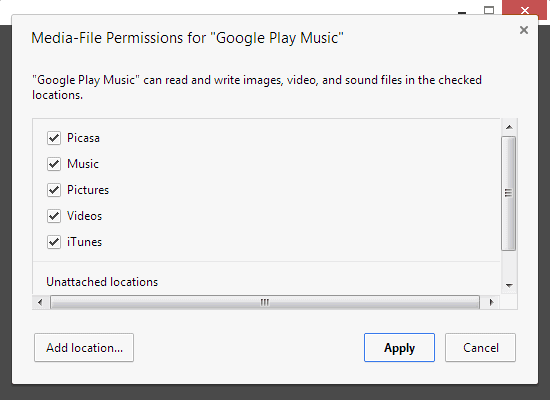Click the vertical scrollbar up arrow
Viewport: 550px width, 400px height.
point(509,127)
